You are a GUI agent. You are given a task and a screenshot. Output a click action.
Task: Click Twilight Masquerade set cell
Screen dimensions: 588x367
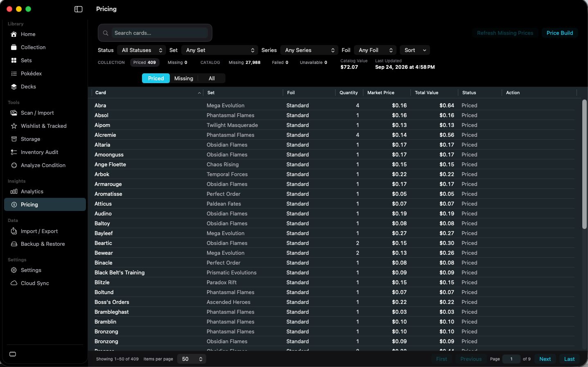tap(232, 125)
